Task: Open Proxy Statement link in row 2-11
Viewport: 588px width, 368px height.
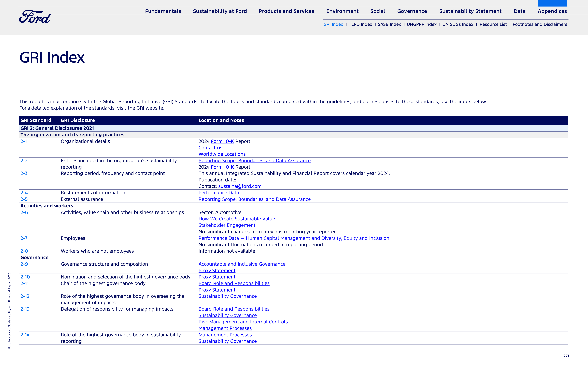Action: pyautogui.click(x=217, y=290)
